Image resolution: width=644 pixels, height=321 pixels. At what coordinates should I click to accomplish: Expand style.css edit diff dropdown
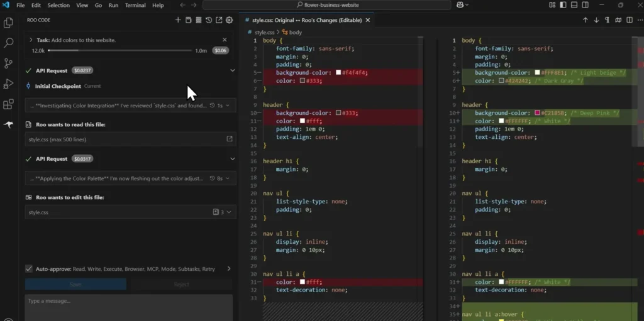229,212
